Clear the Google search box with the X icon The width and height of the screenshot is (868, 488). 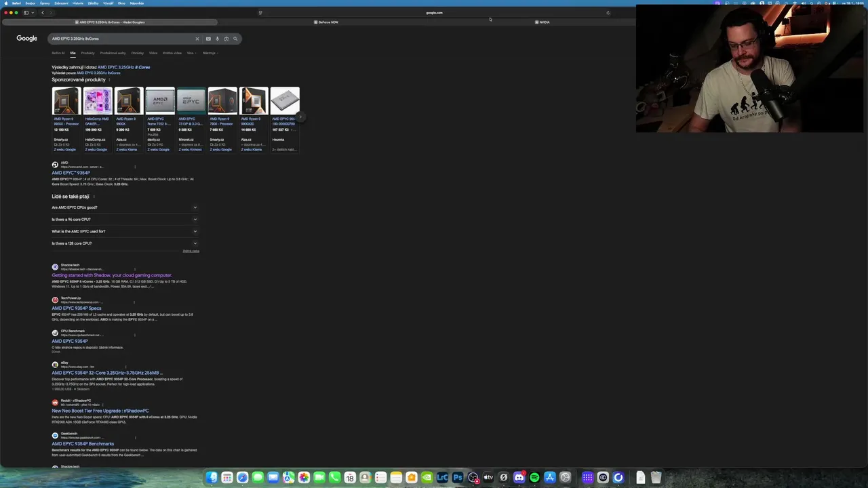(x=197, y=39)
